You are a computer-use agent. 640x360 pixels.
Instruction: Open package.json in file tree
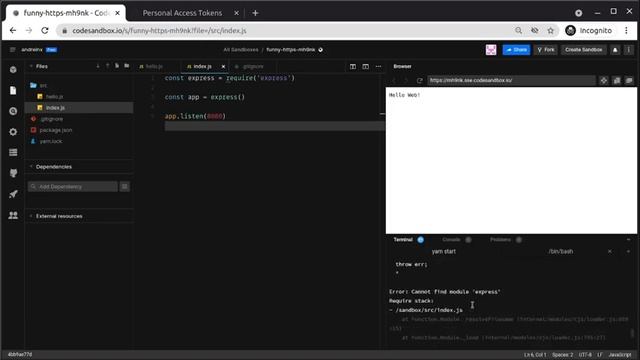56,130
